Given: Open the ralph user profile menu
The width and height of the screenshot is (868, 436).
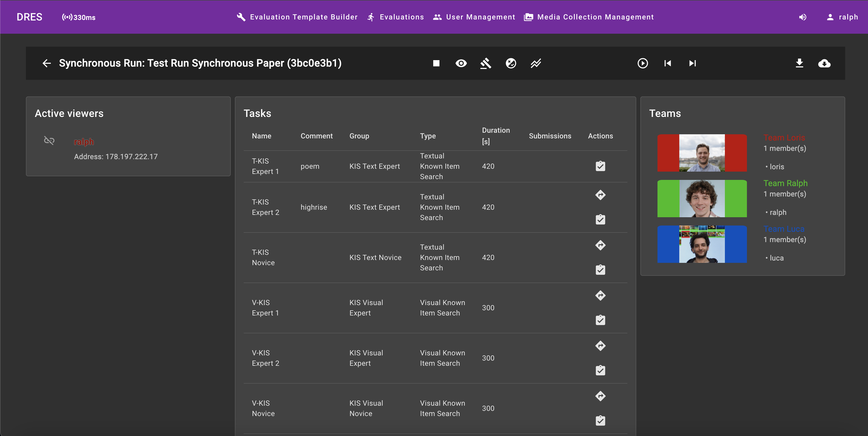Looking at the screenshot, I should [842, 17].
